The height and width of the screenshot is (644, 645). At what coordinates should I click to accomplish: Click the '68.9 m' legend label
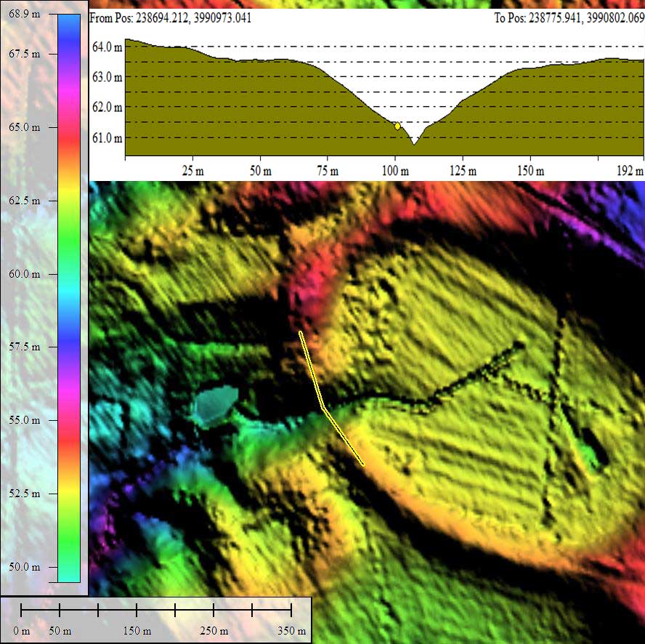25,14
